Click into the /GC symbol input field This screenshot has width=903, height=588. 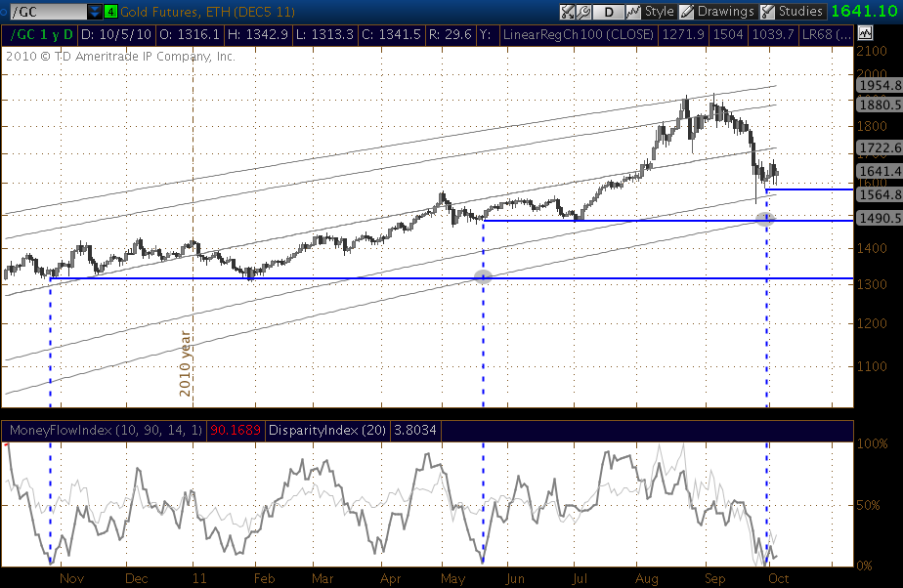pyautogui.click(x=45, y=12)
